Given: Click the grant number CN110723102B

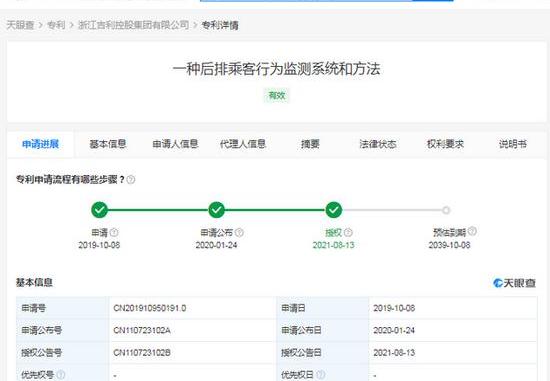Looking at the screenshot, I should (x=142, y=353).
